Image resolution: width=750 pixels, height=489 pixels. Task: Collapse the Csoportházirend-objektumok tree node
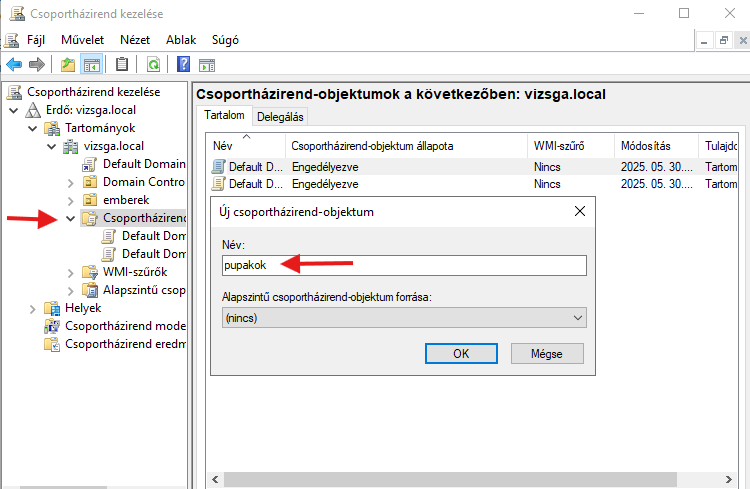coord(70,219)
